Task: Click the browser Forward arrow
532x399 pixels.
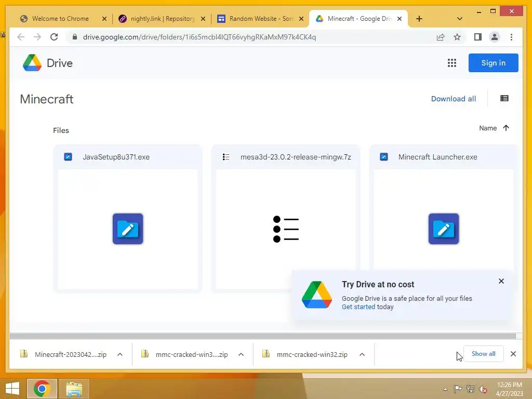Action: (x=37, y=37)
